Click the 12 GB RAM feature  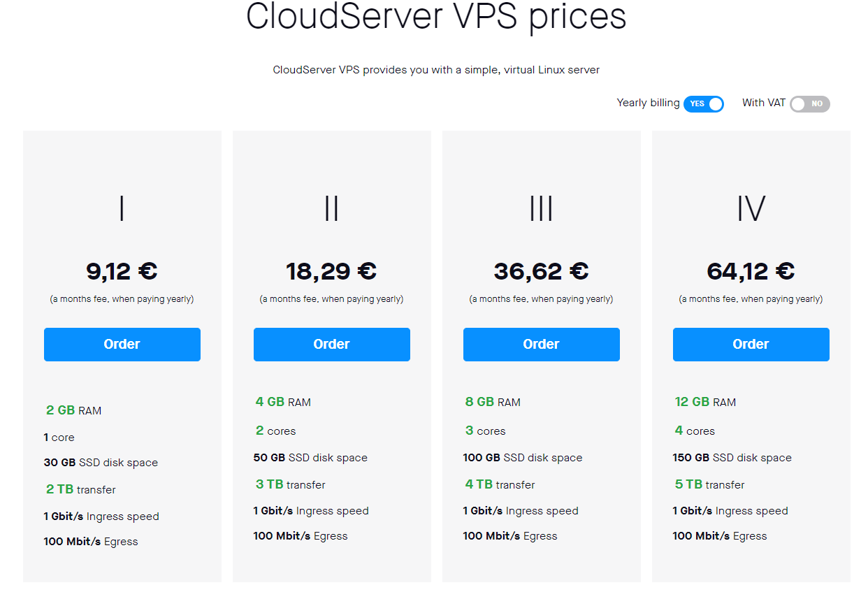point(705,402)
